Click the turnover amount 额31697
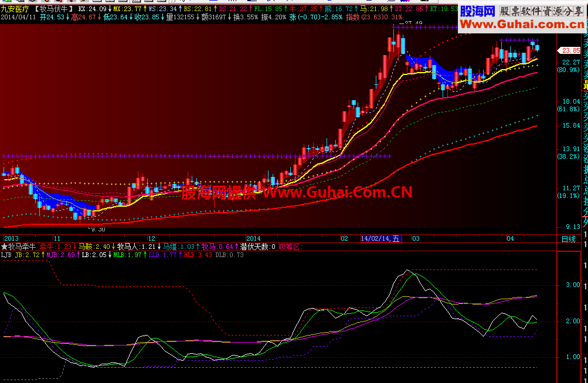The height and width of the screenshot is (383, 588). click(x=214, y=17)
